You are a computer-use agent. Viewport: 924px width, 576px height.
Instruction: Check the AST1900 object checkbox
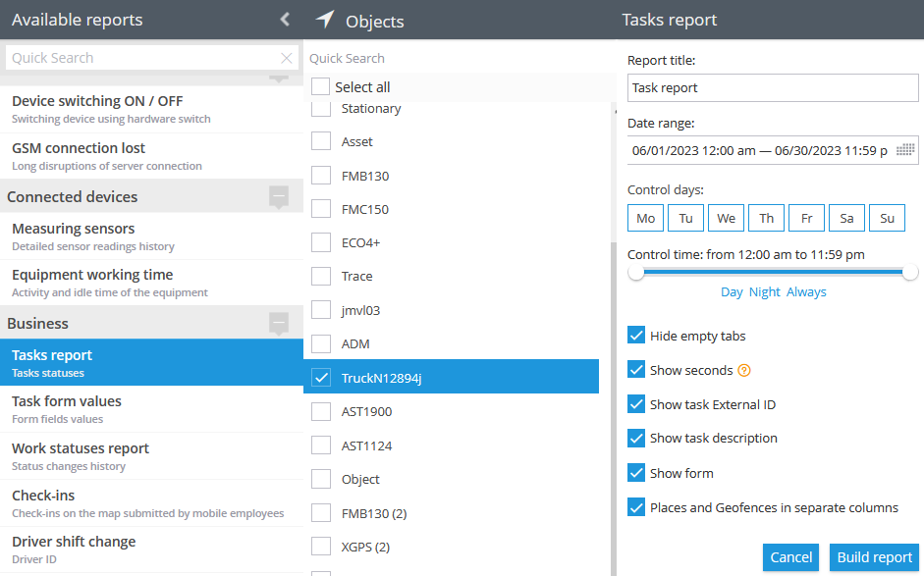[x=320, y=412]
